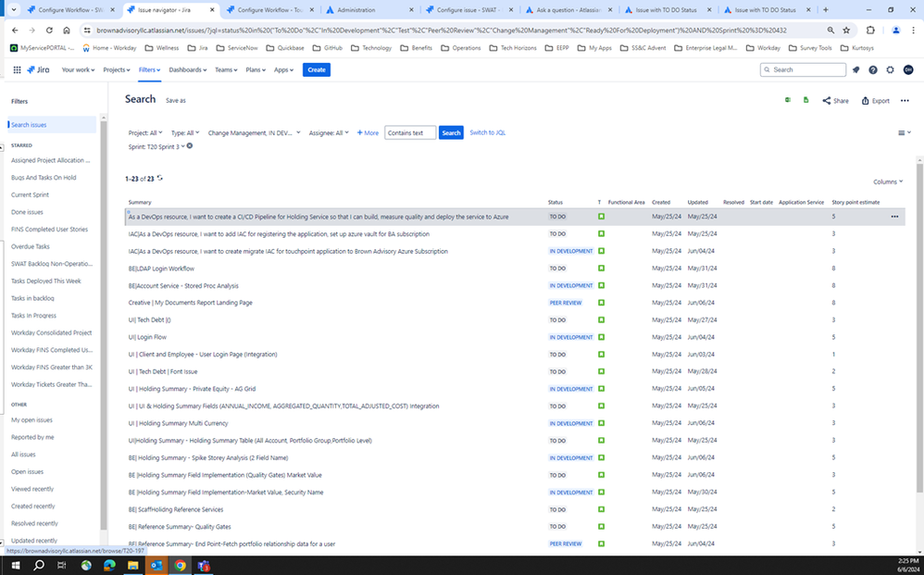924x575 pixels.
Task: Click the Save as link
Action: (176, 101)
